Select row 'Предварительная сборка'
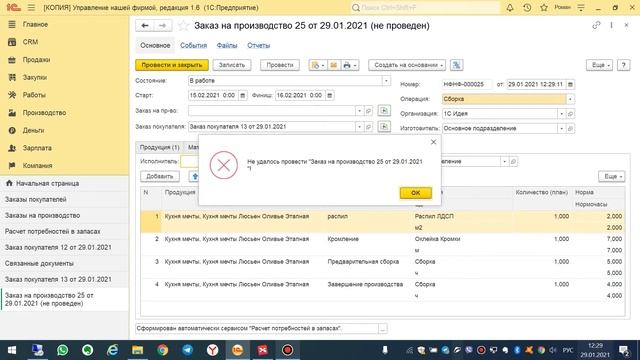 [382, 267]
